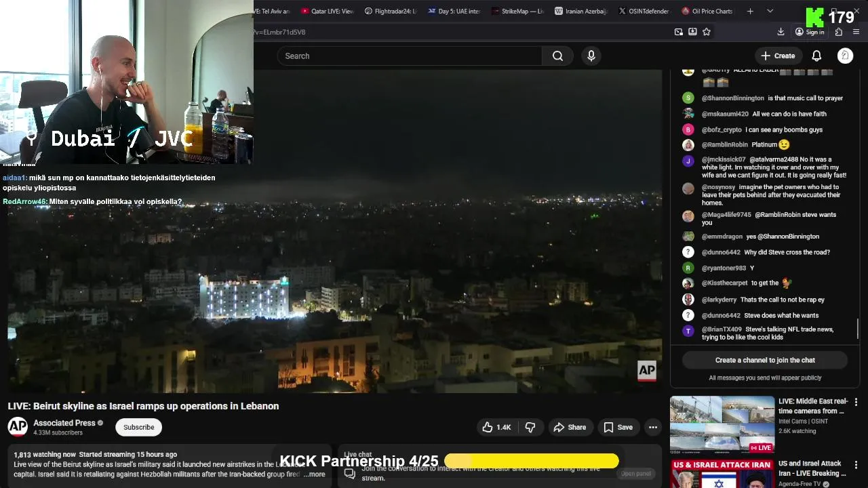
Task: Open LIVE: Middle East real-time cameras title
Action: pos(813,406)
